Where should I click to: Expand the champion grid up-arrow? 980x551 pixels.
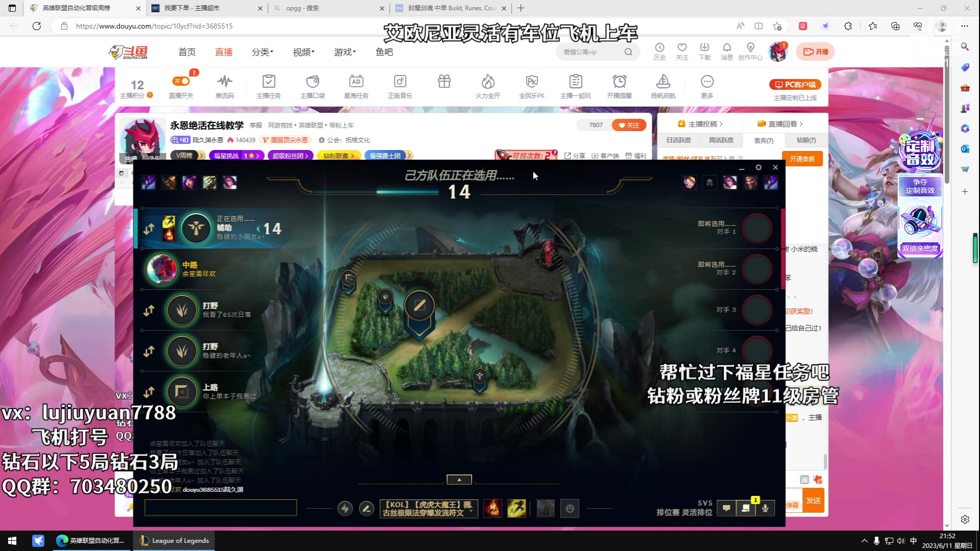(x=459, y=480)
